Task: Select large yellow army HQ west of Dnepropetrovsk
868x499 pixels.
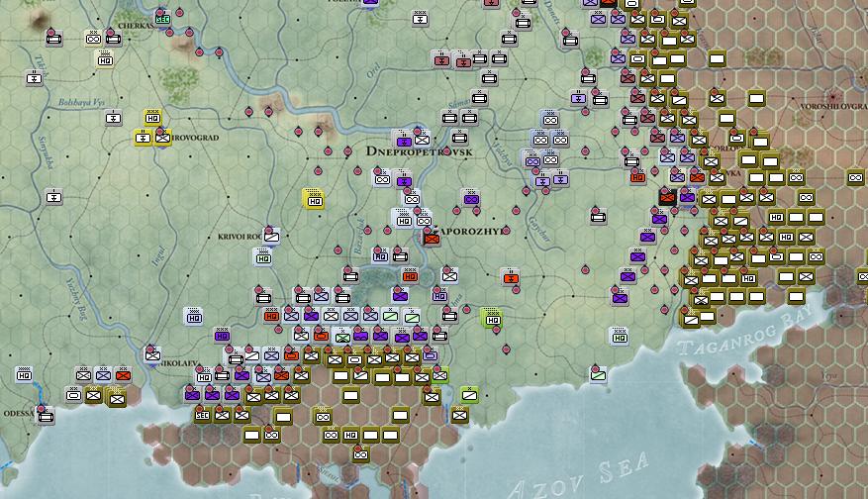Action: click(x=315, y=200)
